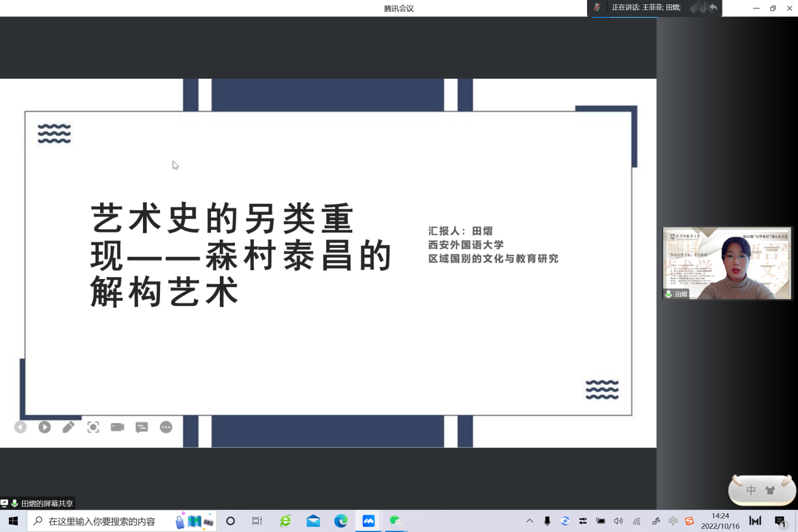The width and height of the screenshot is (798, 532).
Task: Toggle the 中 input mode floating widget
Action: coord(751,490)
